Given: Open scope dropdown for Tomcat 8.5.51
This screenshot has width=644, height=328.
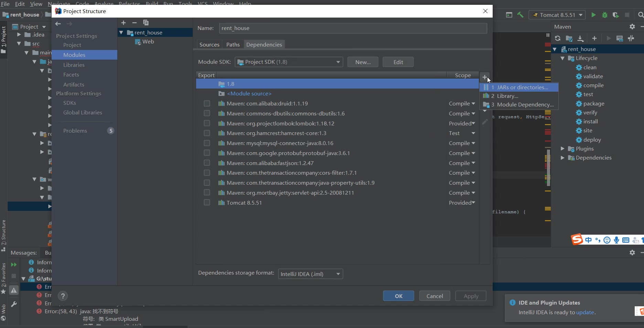Looking at the screenshot, I should 462,203.
